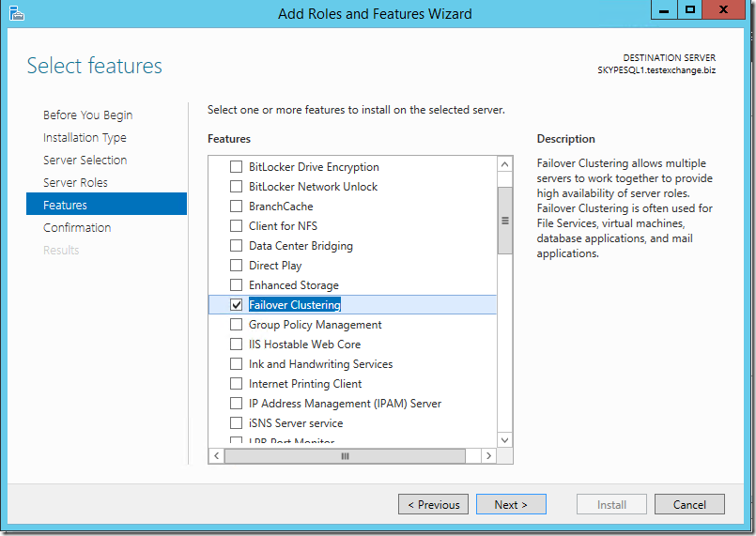
Task: Click the features list scroll down arrow
Action: tap(505, 440)
